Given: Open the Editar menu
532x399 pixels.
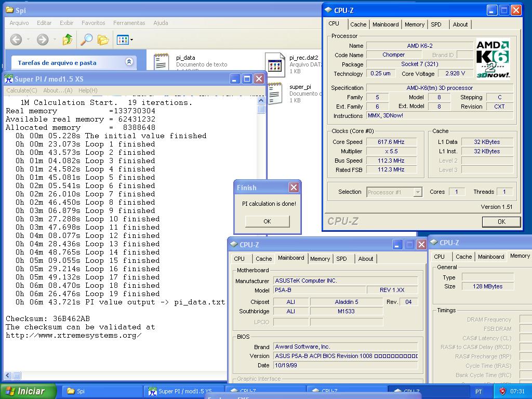Looking at the screenshot, I should (44, 23).
